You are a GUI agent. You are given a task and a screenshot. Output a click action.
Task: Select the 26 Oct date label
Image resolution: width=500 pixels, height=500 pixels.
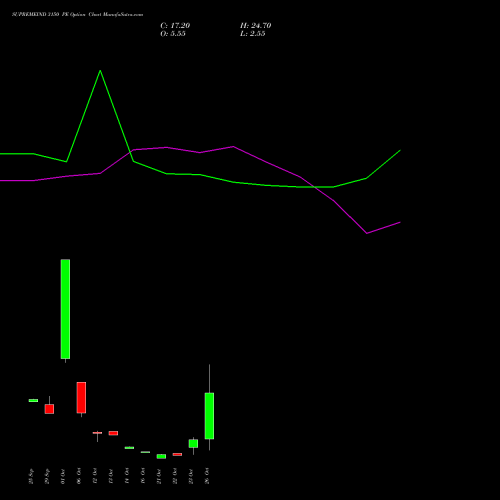click(207, 476)
